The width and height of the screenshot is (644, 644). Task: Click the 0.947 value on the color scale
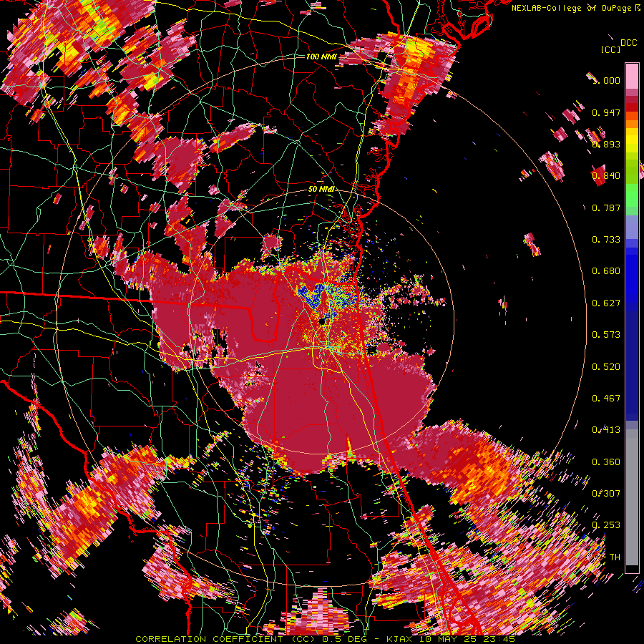606,112
